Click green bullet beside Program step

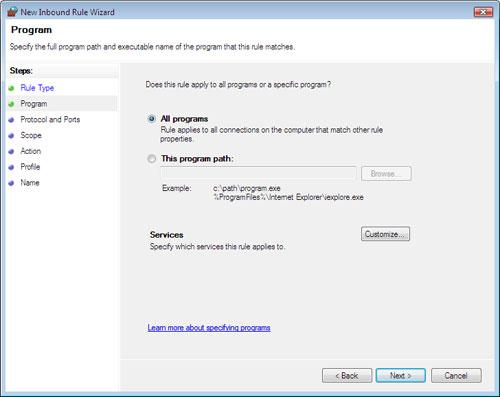11,104
